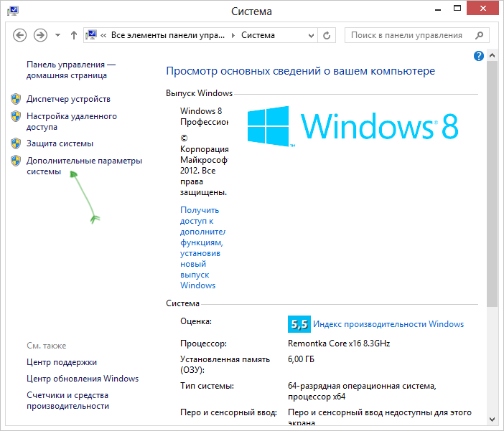Click the Система breadcrumb segment
The image size is (504, 431).
coord(258,35)
